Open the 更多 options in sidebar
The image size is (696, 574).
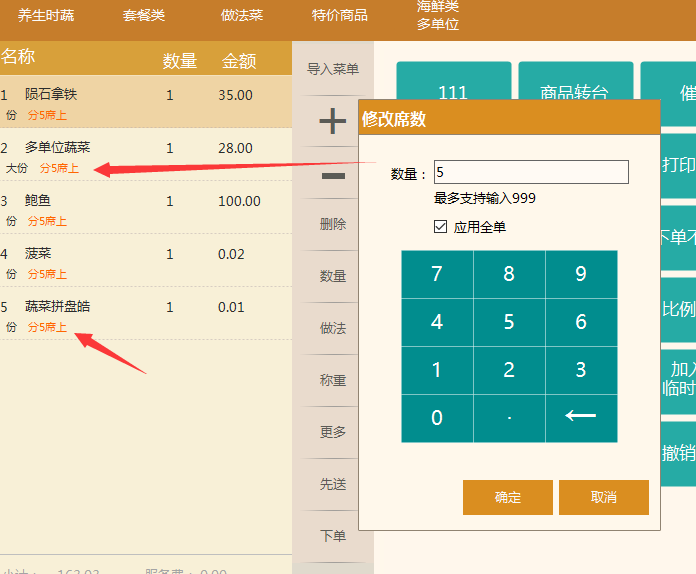[333, 432]
